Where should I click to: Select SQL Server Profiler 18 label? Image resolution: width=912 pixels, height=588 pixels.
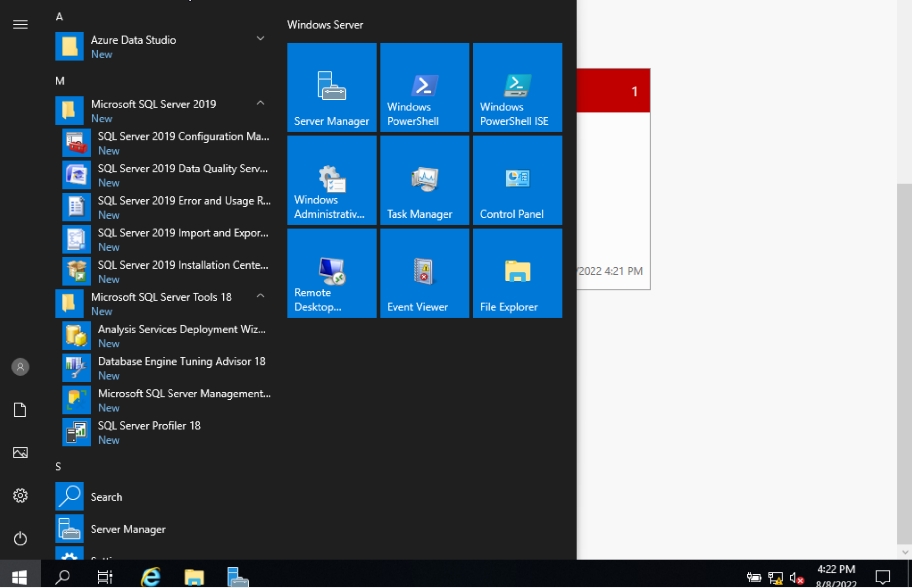149,425
